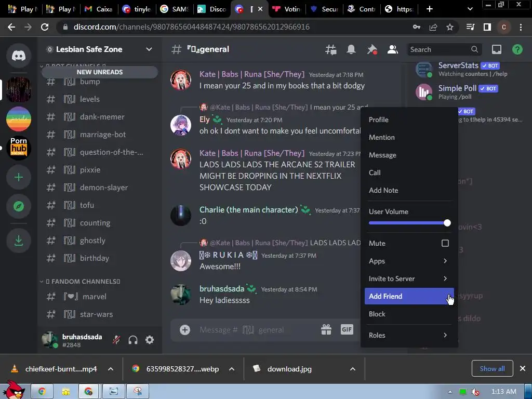The height and width of the screenshot is (399, 532).
Task: Open download.jpg options arrow
Action: (x=353, y=369)
